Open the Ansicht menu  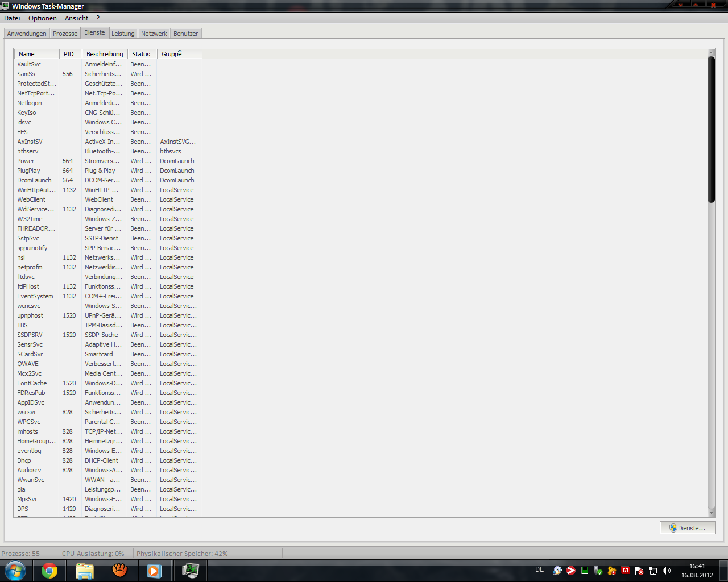coord(76,18)
